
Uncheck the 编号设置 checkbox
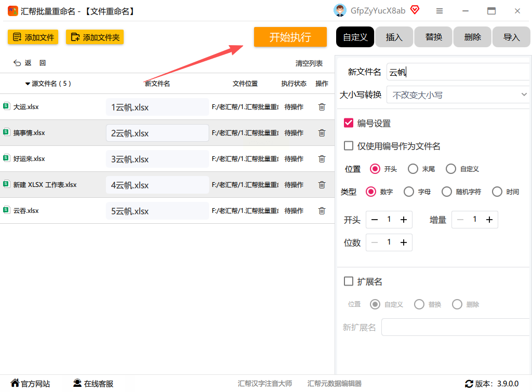[x=349, y=123]
